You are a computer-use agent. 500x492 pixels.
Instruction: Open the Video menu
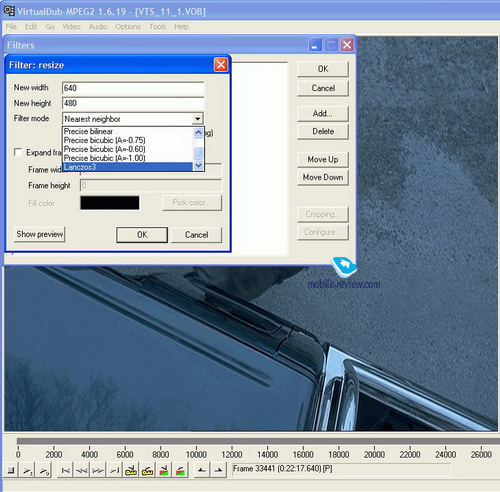tap(71, 27)
